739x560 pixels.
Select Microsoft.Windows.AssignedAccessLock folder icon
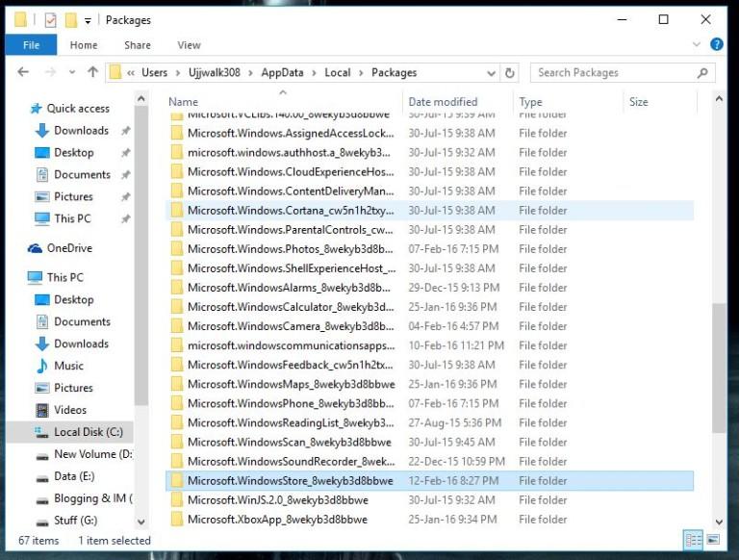coord(177,134)
